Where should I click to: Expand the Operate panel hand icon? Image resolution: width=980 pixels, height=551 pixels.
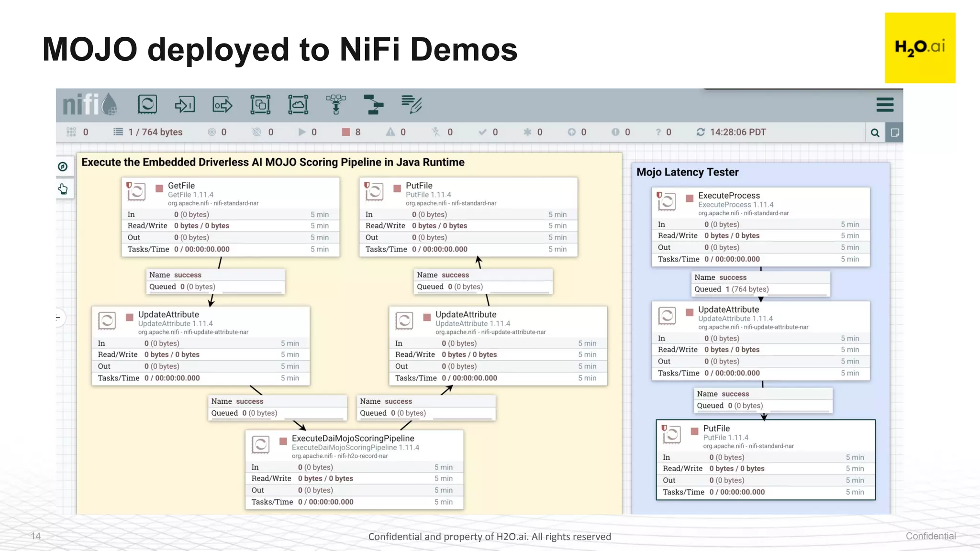[x=63, y=189]
